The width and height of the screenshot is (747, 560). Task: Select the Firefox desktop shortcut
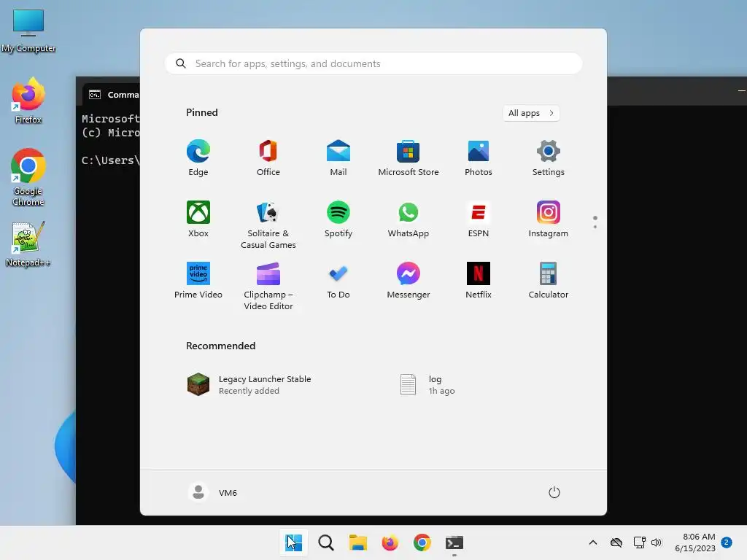[x=28, y=101]
